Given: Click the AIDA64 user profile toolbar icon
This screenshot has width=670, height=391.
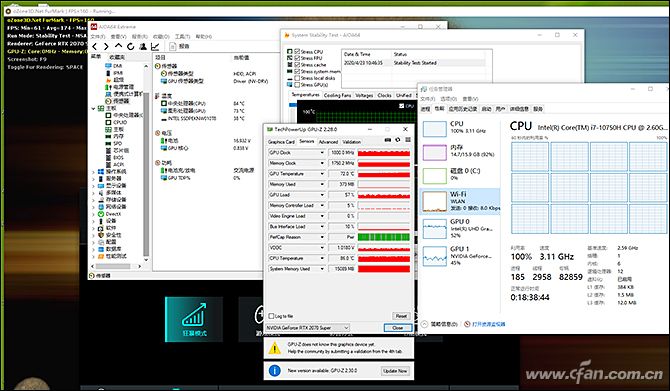Looking at the screenshot, I should [143, 46].
